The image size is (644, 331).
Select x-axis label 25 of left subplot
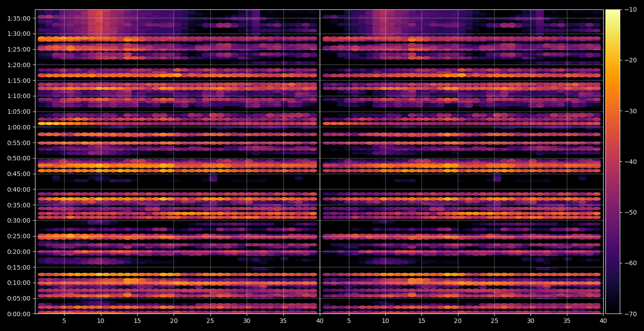(x=210, y=321)
